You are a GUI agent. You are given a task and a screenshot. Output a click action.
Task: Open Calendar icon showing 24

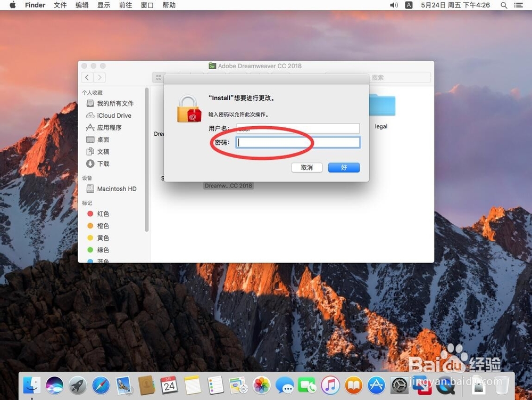coord(169,386)
